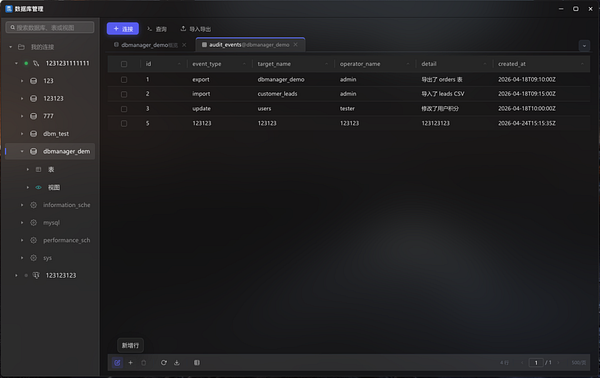Click the delete row trash icon

pyautogui.click(x=143, y=362)
